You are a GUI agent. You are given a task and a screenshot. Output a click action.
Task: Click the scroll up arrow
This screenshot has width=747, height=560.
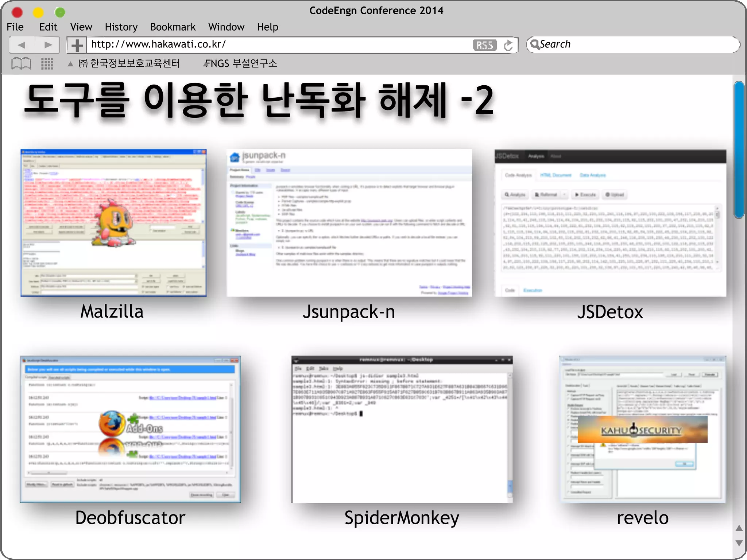[739, 528]
